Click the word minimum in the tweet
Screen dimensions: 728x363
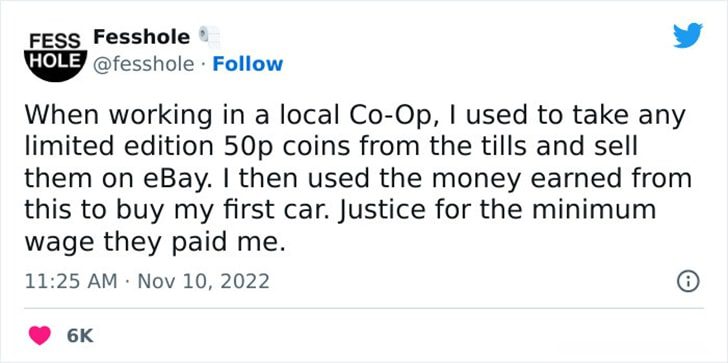click(593, 209)
